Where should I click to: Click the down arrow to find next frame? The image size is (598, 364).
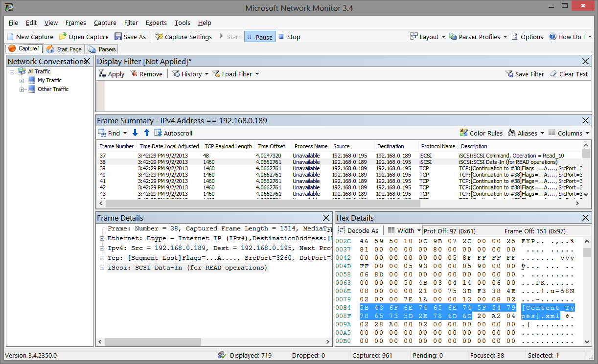point(135,133)
